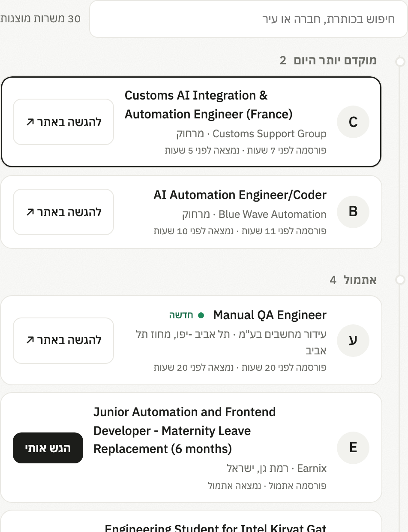Click the מוקדם יותר היום section heading
This screenshot has width=408, height=532.
tap(335, 60)
